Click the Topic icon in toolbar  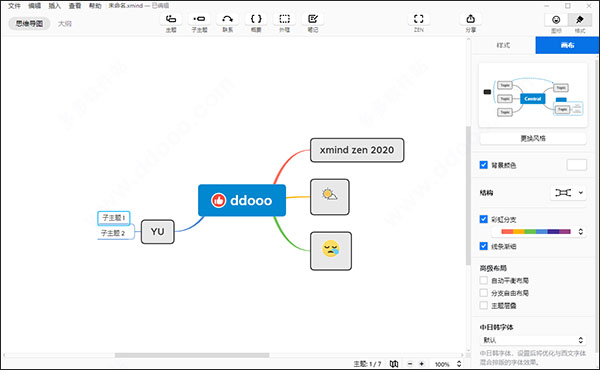click(171, 19)
